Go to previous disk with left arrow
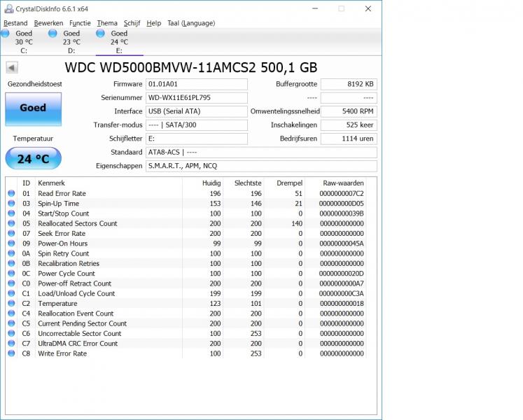The image size is (523, 420). 12,68
